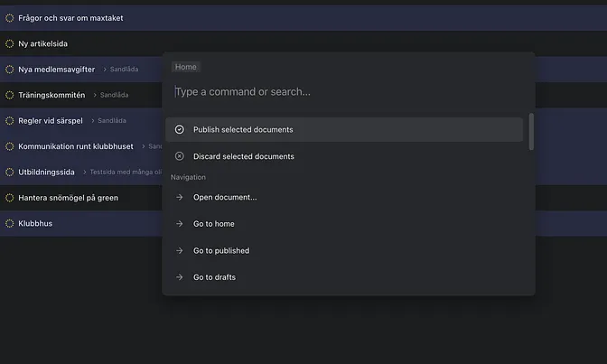
Task: Follow the Sandlåda breadcrumb beside Nya medlemsavgifter
Action: [124, 69]
